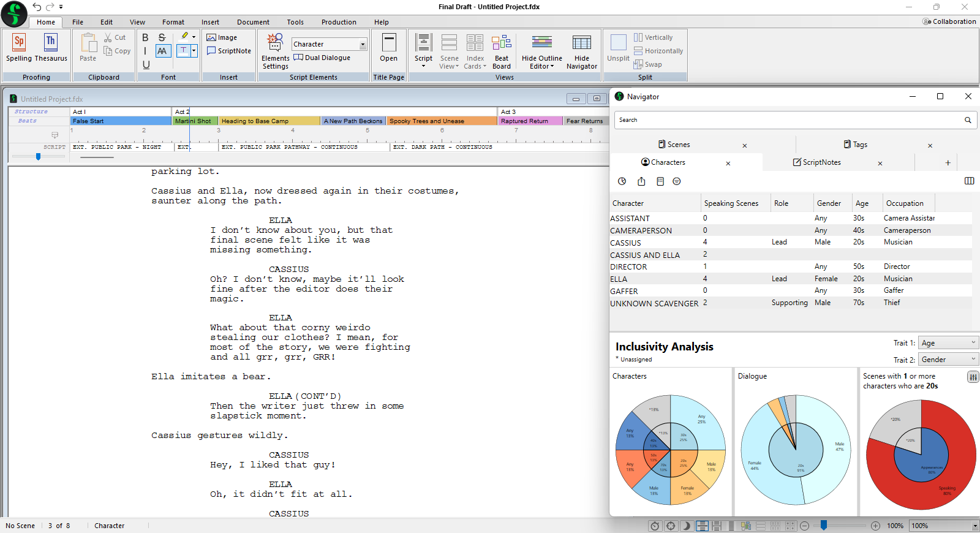Toggle Italic formatting
Viewport: 980px width, 533px height.
[145, 51]
